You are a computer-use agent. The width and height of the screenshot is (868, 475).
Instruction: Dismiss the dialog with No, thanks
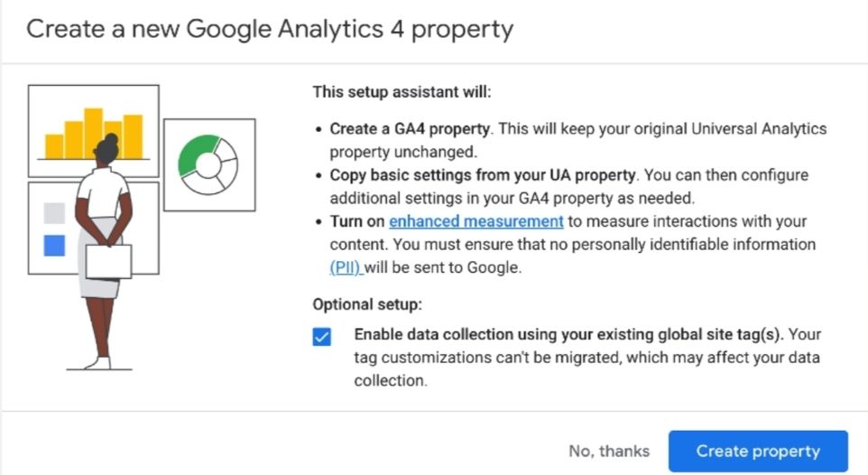tap(609, 451)
